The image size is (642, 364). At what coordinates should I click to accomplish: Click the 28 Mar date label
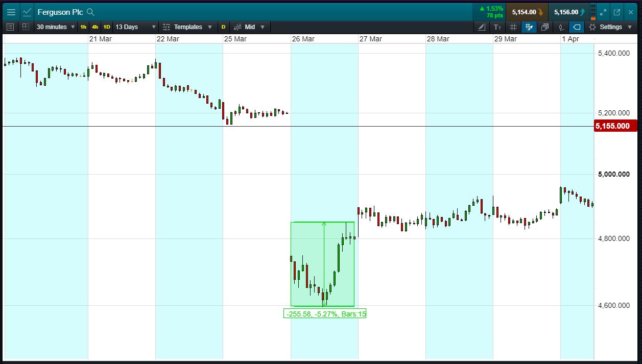coord(438,39)
